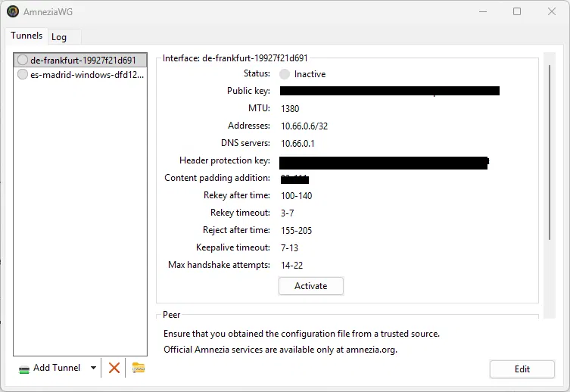
Task: Click Rekey after time value 100-140
Action: pyautogui.click(x=296, y=196)
